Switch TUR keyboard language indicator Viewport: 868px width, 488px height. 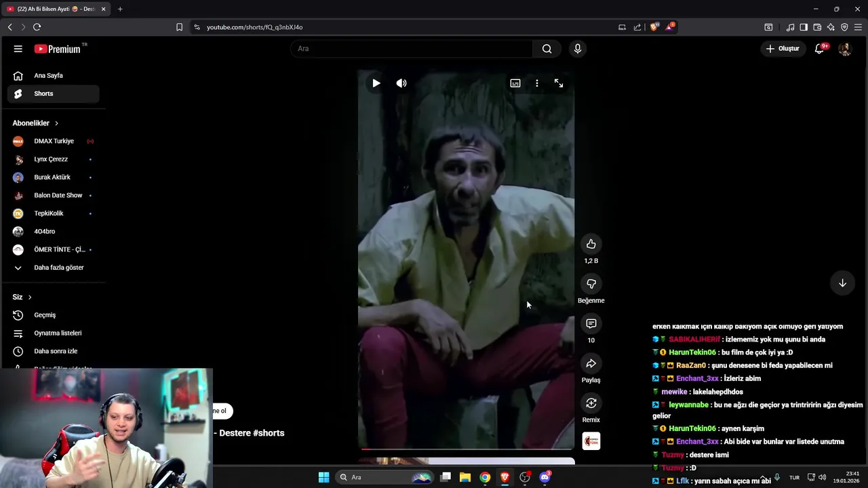(x=794, y=478)
